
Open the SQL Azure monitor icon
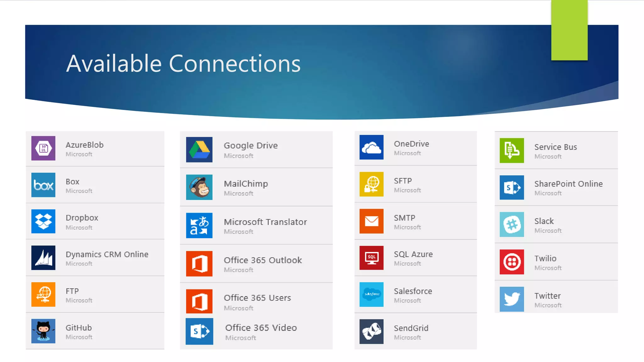click(371, 258)
